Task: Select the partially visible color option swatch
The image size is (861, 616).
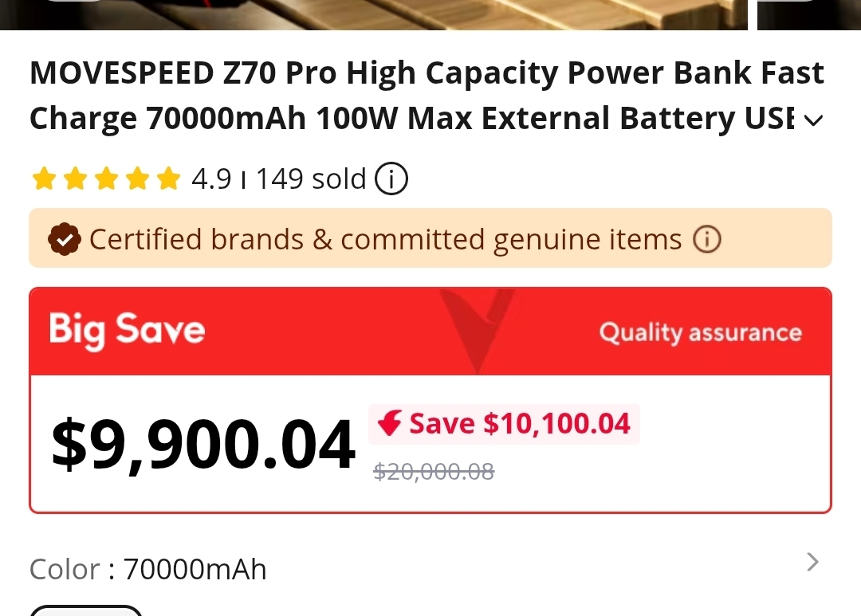Action: click(86, 610)
